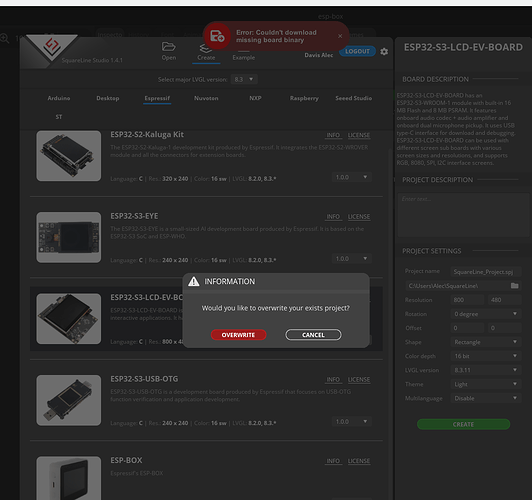The image size is (532, 500).
Task: Click the red OVERWRITE button
Action: coord(239,335)
